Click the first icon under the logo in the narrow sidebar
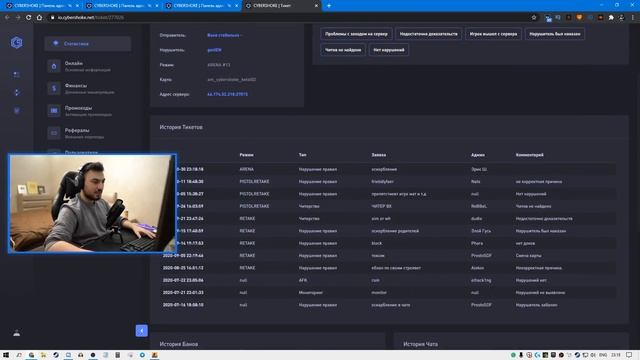Screen dimensions: 640x360 [16, 75]
